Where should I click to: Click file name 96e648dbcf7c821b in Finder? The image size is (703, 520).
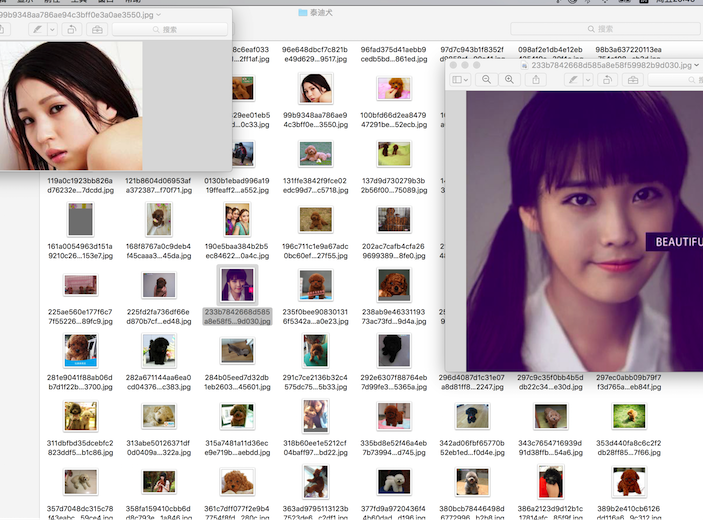click(x=315, y=54)
